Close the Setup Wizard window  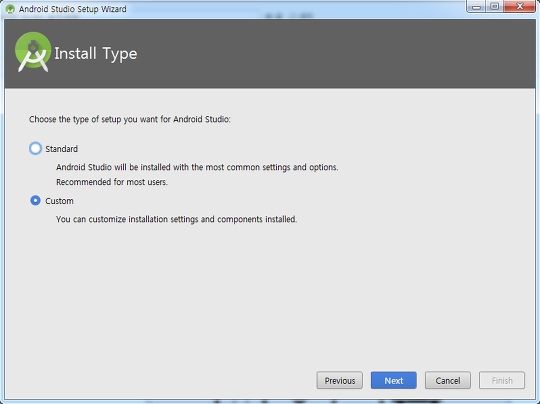[520, 7]
